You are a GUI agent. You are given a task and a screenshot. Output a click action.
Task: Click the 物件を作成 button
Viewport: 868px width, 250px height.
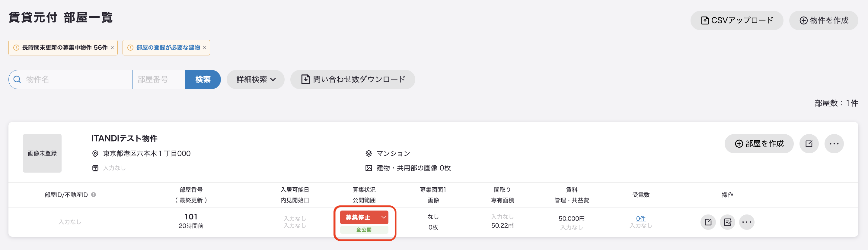(824, 20)
